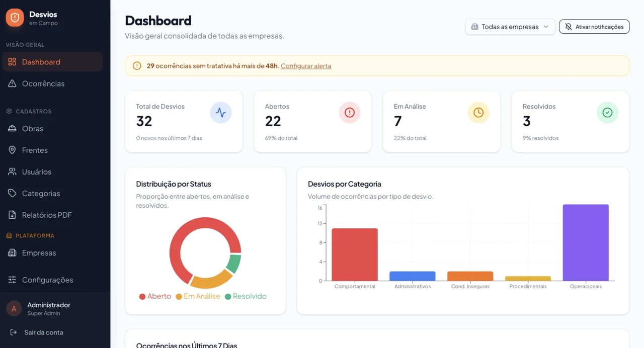Click the building icon in company selector
Screen dimensions: 644x348
474,27
